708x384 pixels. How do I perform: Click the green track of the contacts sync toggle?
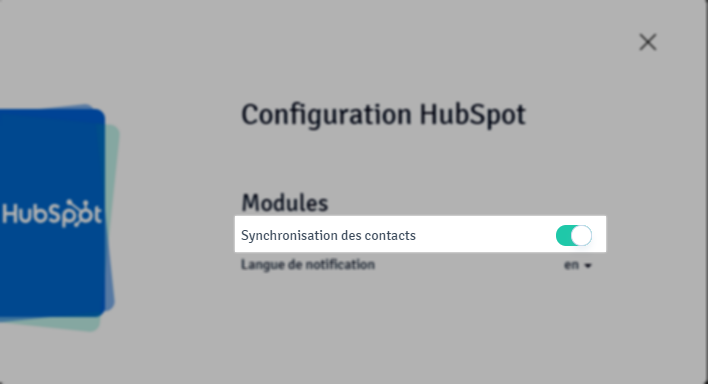click(563, 235)
